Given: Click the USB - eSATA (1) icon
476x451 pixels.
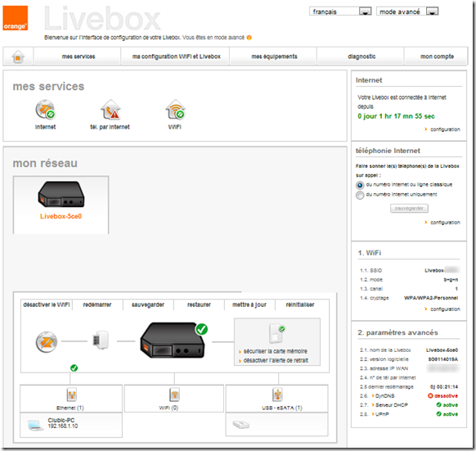Looking at the screenshot, I should (277, 395).
